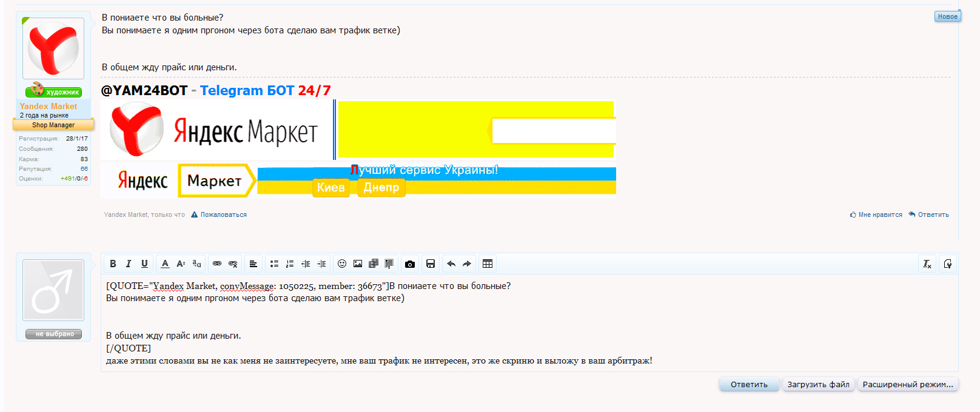980x412 pixels.
Task: Insert a table into the reply
Action: click(488, 264)
